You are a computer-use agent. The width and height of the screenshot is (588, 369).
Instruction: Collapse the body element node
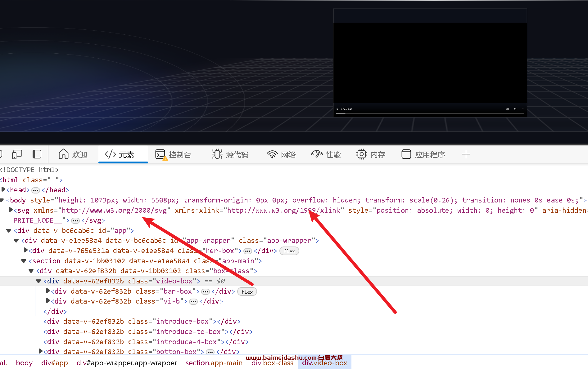[x=2, y=200]
